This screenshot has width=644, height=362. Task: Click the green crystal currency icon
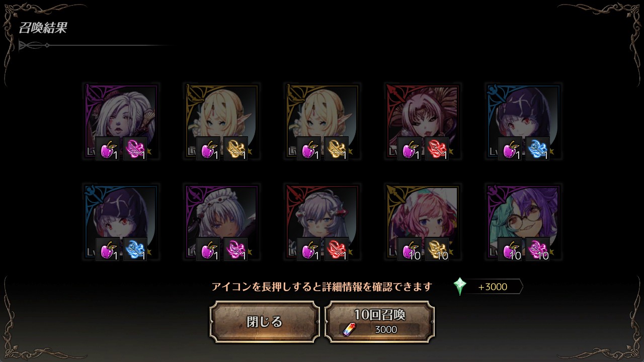(460, 287)
